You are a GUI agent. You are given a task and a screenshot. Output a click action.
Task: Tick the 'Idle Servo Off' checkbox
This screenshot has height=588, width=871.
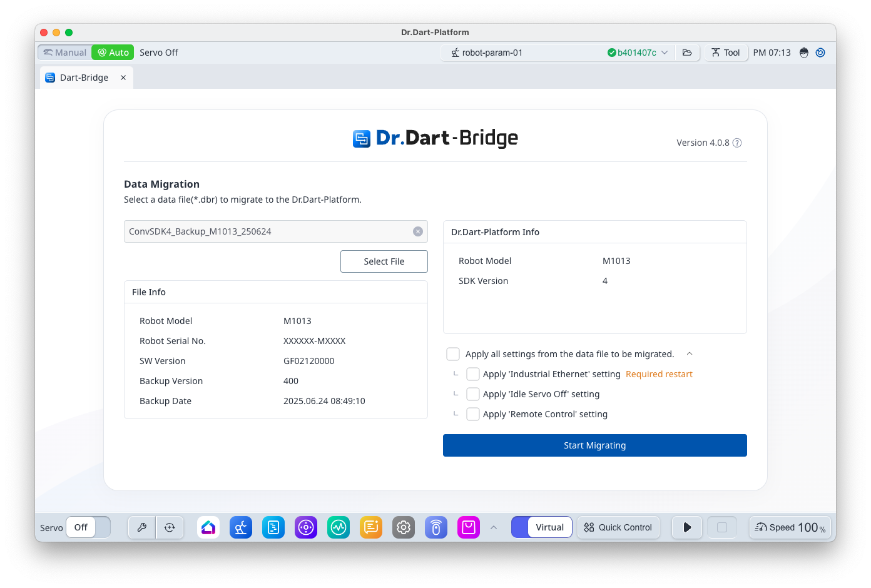(x=473, y=394)
